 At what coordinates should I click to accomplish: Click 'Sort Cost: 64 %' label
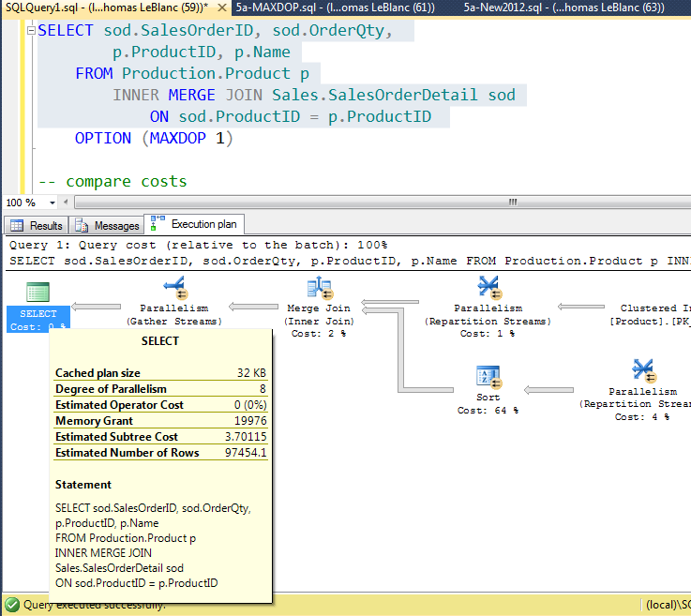(x=488, y=403)
